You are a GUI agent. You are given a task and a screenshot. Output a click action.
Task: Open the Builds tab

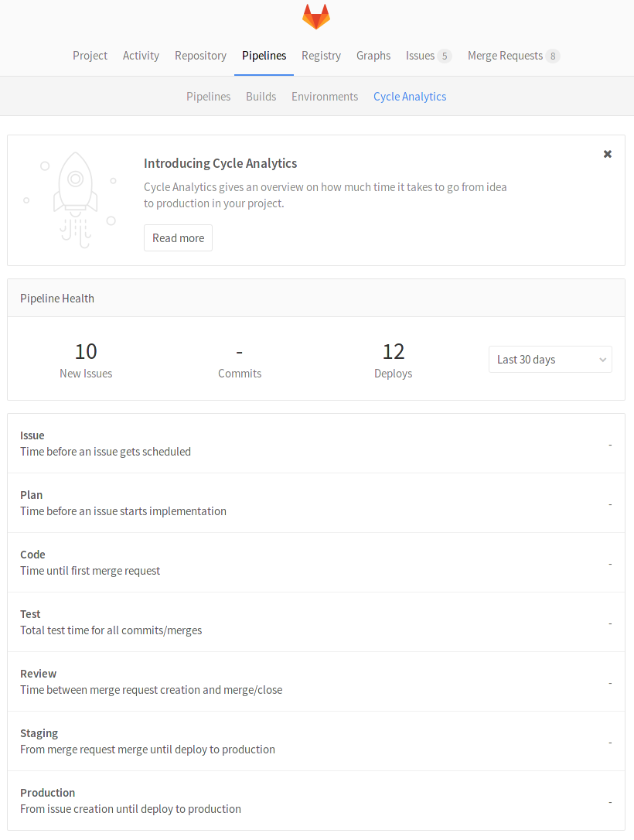261,96
